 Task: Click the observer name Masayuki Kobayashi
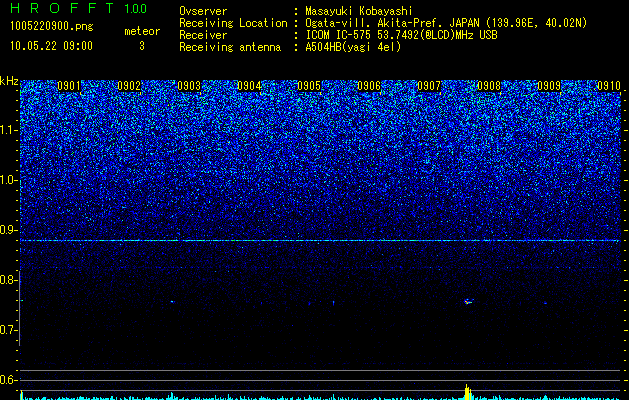click(359, 11)
